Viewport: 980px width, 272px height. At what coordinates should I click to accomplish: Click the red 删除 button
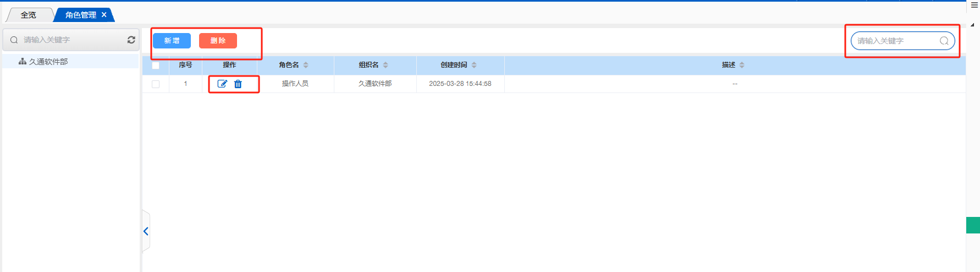tap(218, 41)
